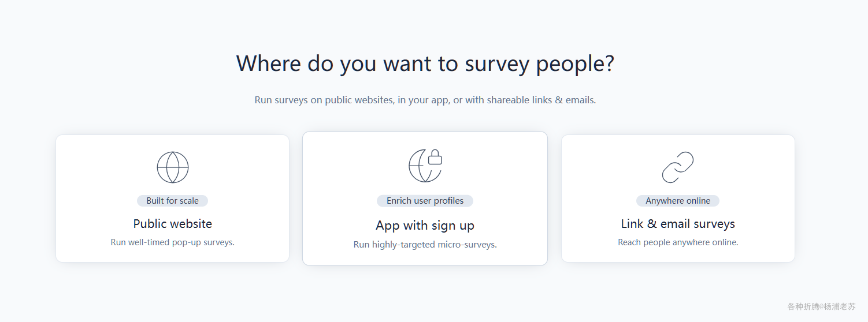Click the empty page background below the cards
The image size is (868, 322).
click(x=425, y=294)
